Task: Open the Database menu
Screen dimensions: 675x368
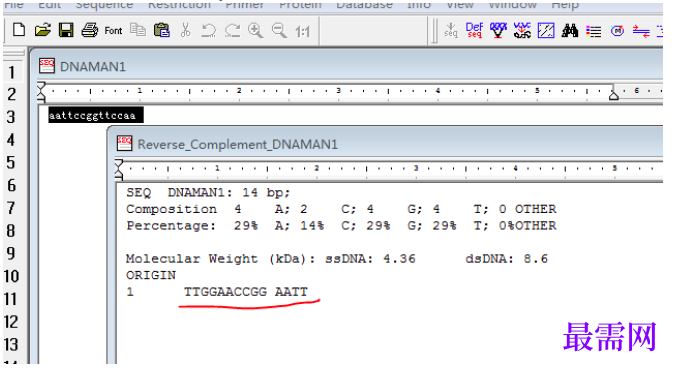Action: pos(364,5)
